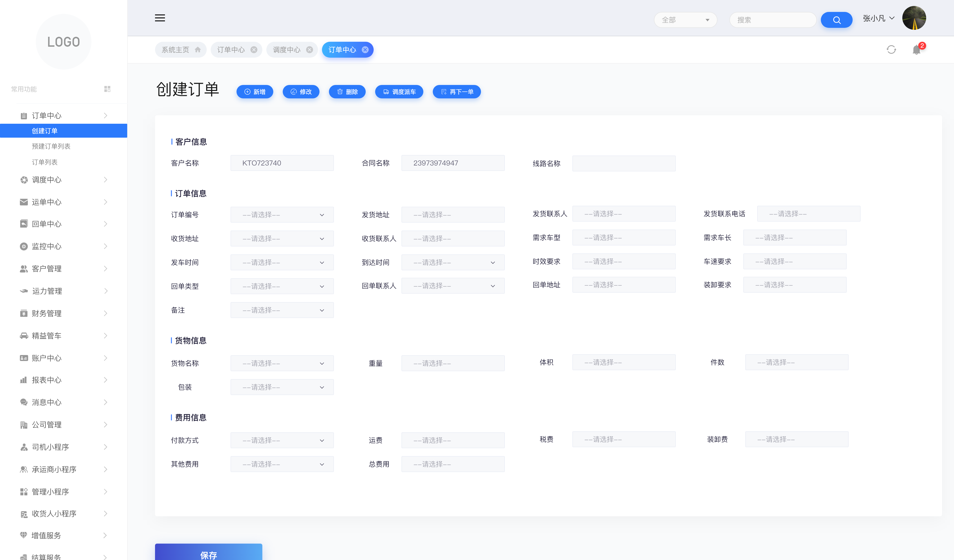The height and width of the screenshot is (560, 954).
Task: Switch to the 系统主页 tab
Action: (181, 50)
